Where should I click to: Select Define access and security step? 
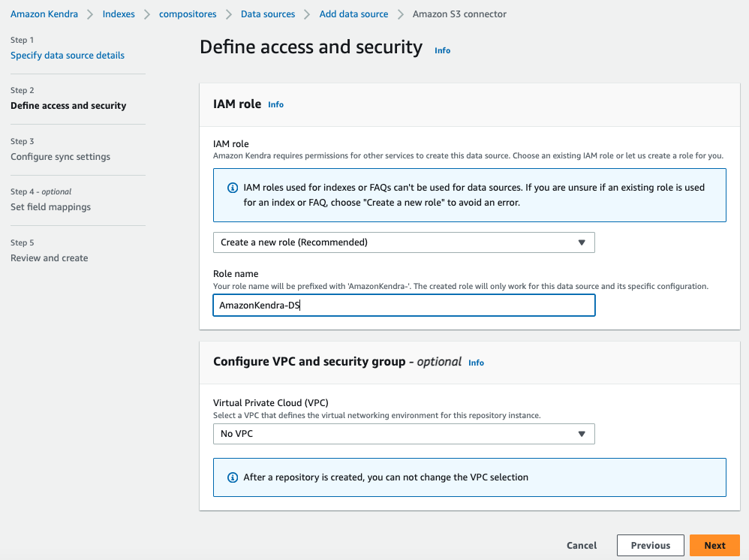coord(68,106)
